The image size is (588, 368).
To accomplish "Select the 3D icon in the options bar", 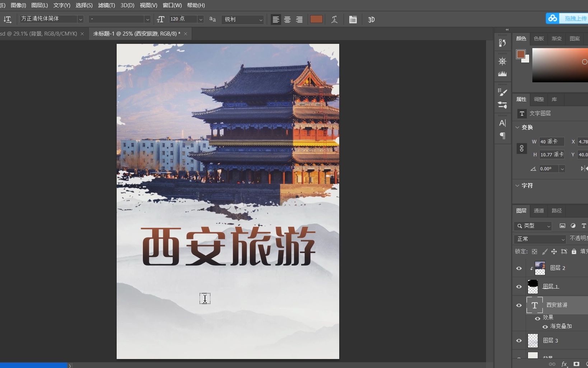I will coord(371,20).
